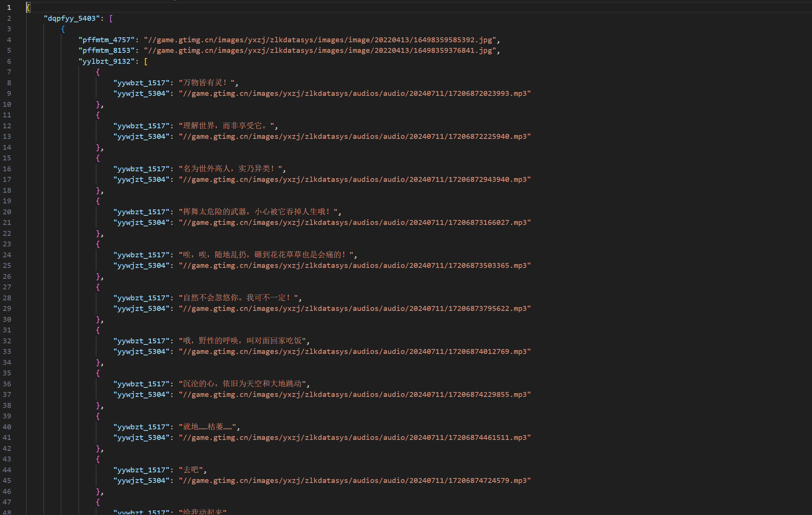Click line number 20 in the gutter
The image size is (812, 515).
click(7, 212)
